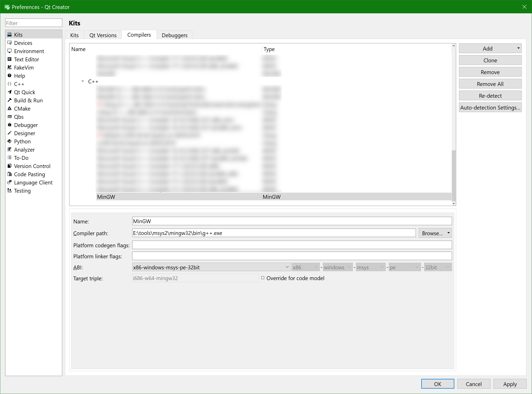The image size is (532, 394).
Task: Click the Name column header
Action: 166,49
